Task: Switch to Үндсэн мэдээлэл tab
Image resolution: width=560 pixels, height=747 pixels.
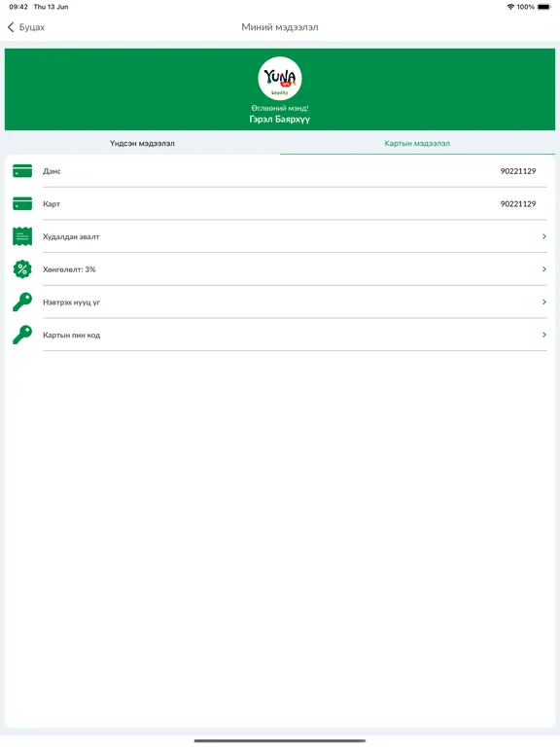Action: pos(142,143)
